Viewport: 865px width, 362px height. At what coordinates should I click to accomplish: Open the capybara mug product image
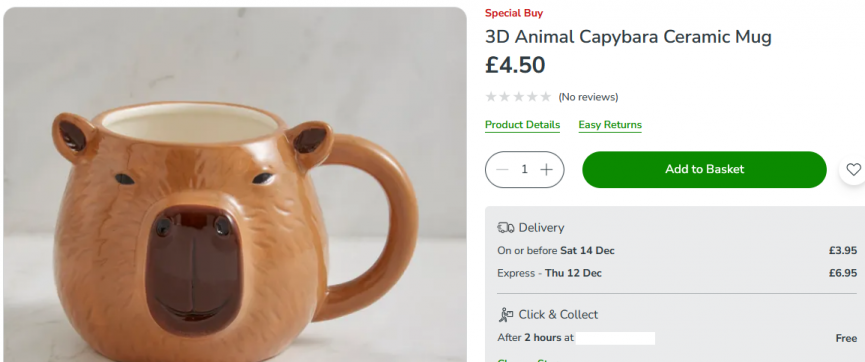click(x=234, y=184)
